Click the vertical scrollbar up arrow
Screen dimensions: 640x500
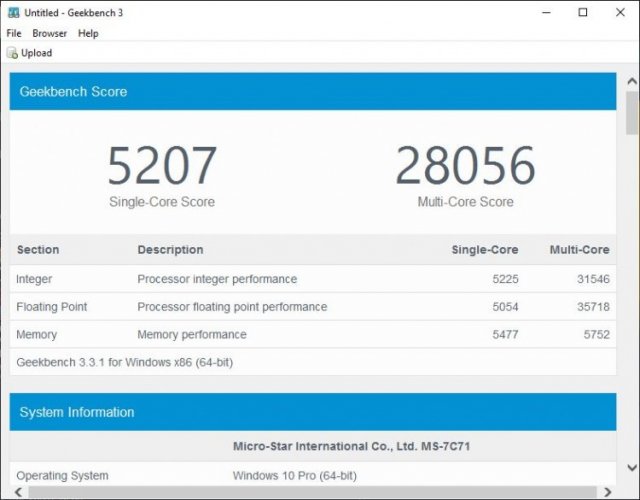632,78
